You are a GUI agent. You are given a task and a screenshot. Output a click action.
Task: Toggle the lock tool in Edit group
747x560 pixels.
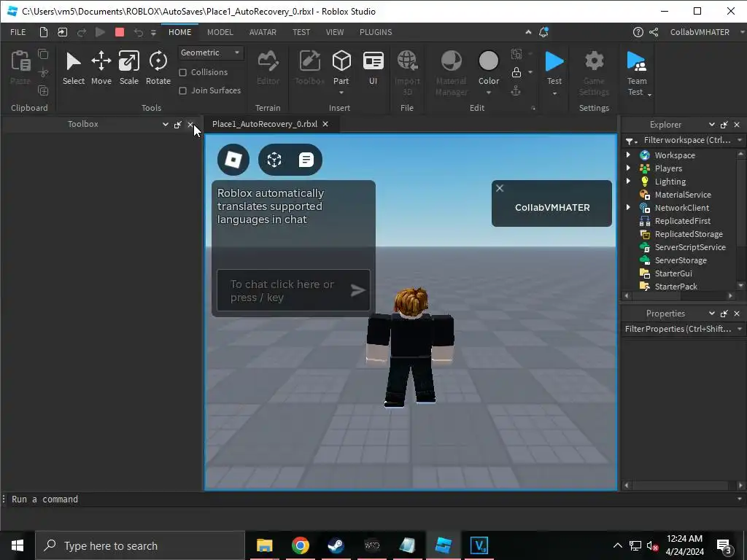point(516,72)
